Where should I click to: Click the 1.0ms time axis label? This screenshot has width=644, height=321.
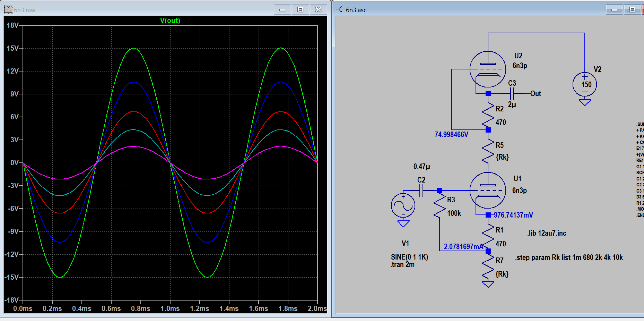pyautogui.click(x=170, y=309)
